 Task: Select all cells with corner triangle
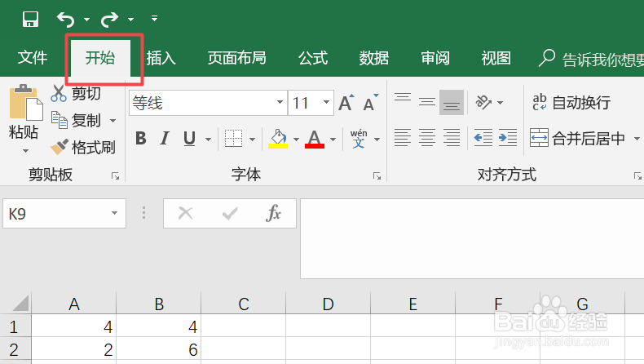coord(20,303)
